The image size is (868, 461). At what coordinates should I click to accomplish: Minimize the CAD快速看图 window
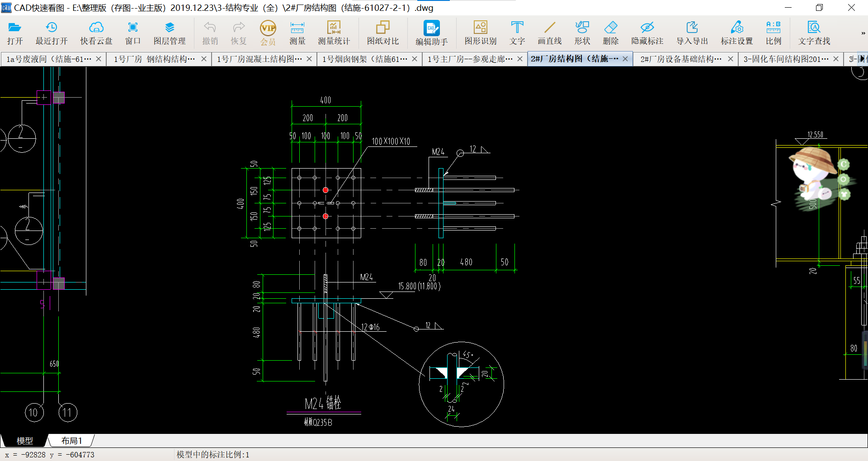pos(788,8)
